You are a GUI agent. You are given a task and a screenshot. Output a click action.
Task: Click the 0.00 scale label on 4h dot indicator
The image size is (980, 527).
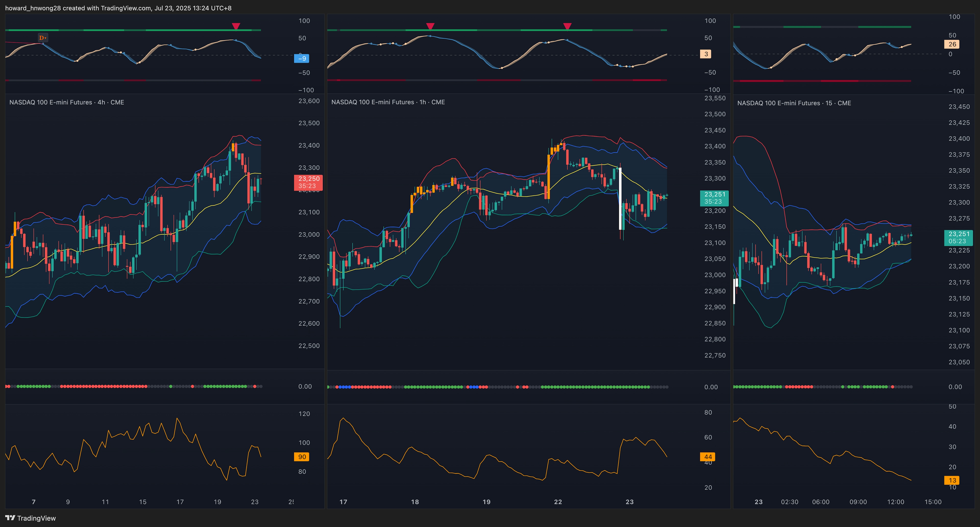(305, 386)
